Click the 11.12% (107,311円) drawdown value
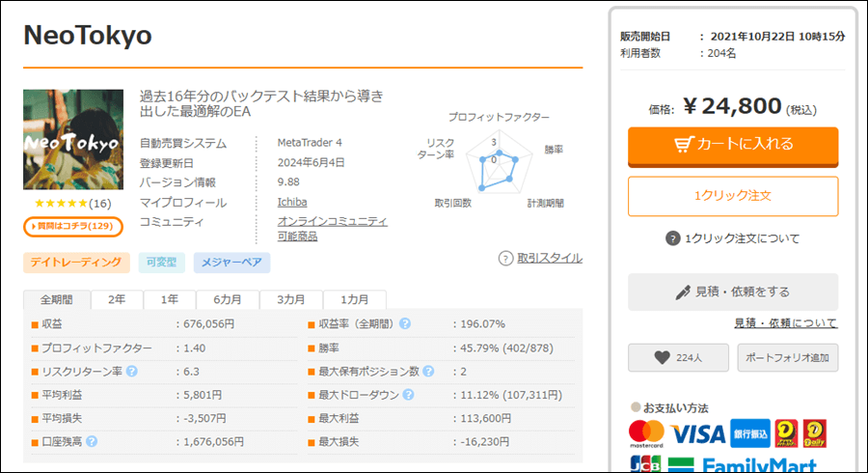The image size is (868, 473). tap(511, 395)
